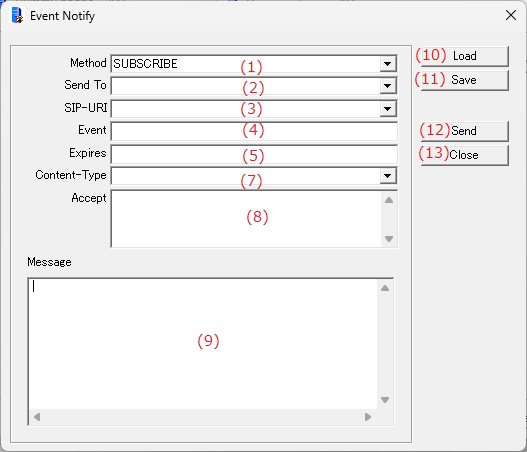Click the Event Notify app icon in title bar
The height and width of the screenshot is (452, 527).
pos(17,15)
